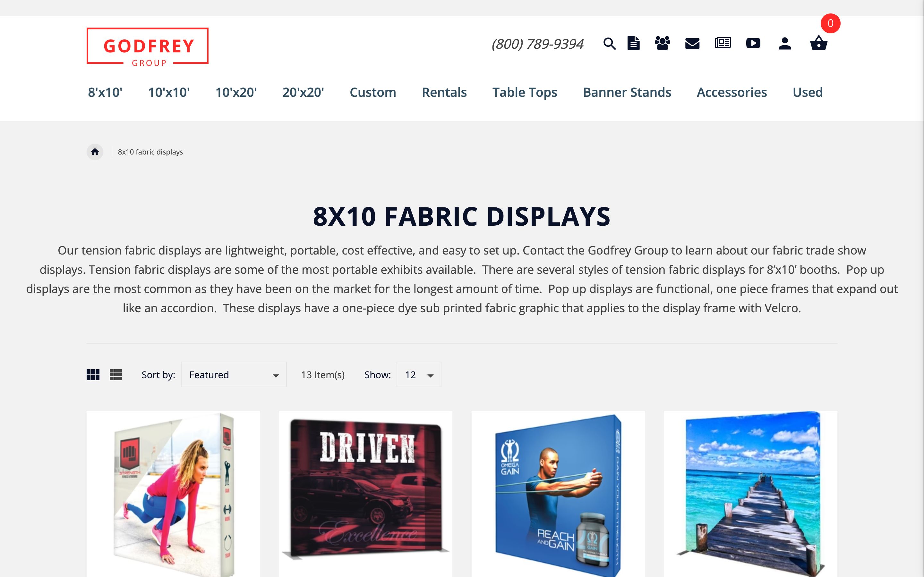
Task: Open the document page icon in header
Action: 633,43
